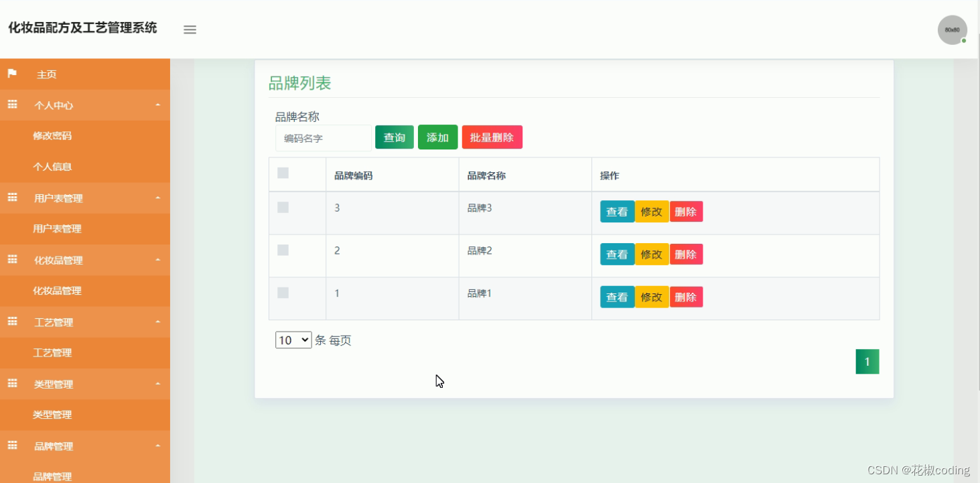Viewport: 980px width, 483px height.
Task: Open the items-per-page dropdown showing 10
Action: coord(293,340)
